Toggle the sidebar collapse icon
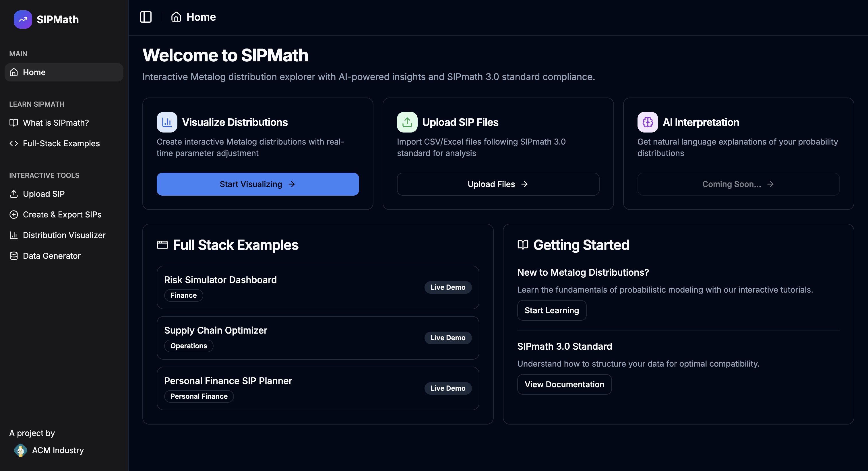The height and width of the screenshot is (471, 868). (x=146, y=17)
